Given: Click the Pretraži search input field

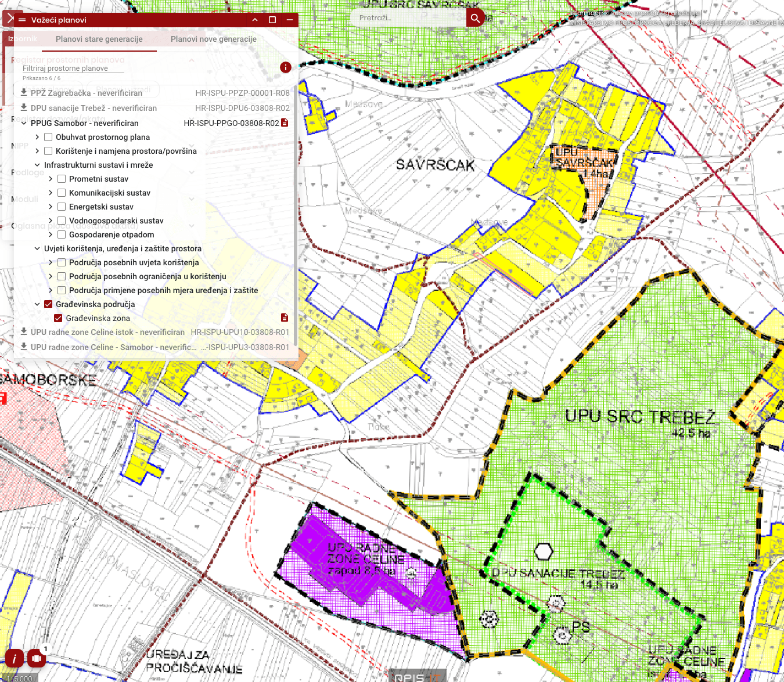Looking at the screenshot, I should pos(409,17).
